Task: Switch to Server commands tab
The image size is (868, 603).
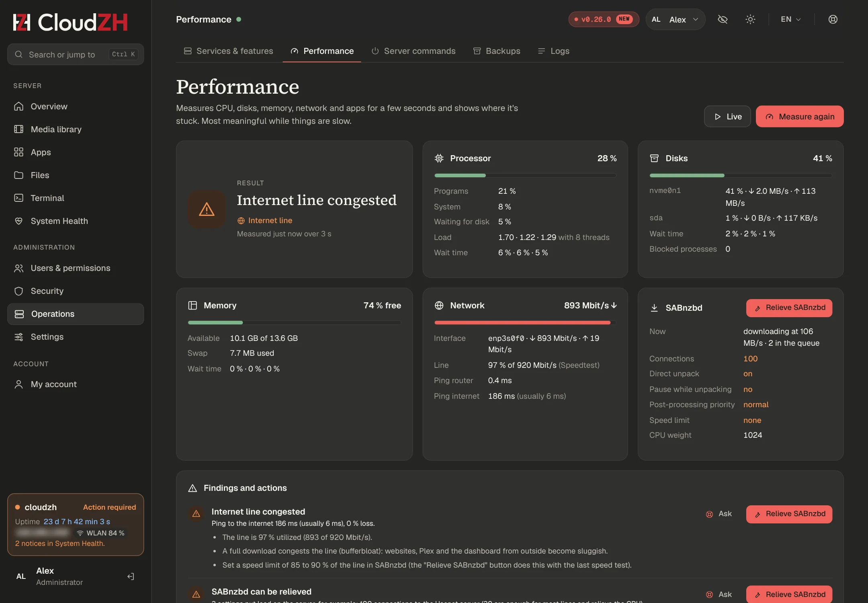Action: [413, 51]
